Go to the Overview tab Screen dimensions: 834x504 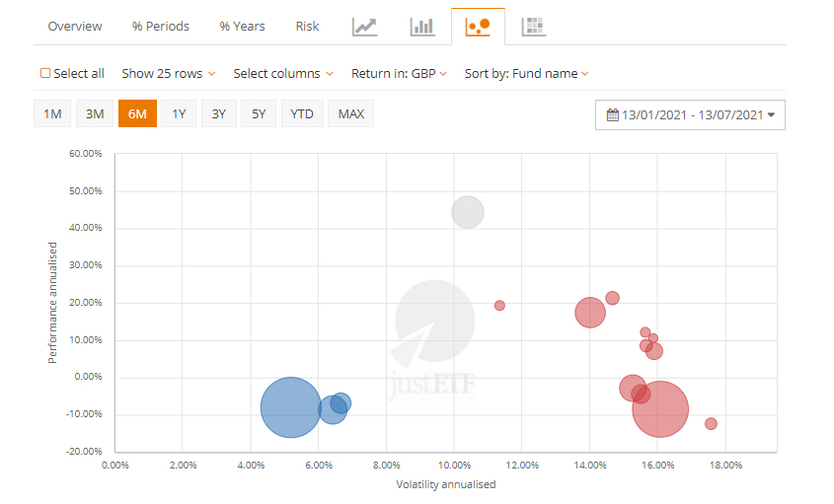pyautogui.click(x=75, y=27)
